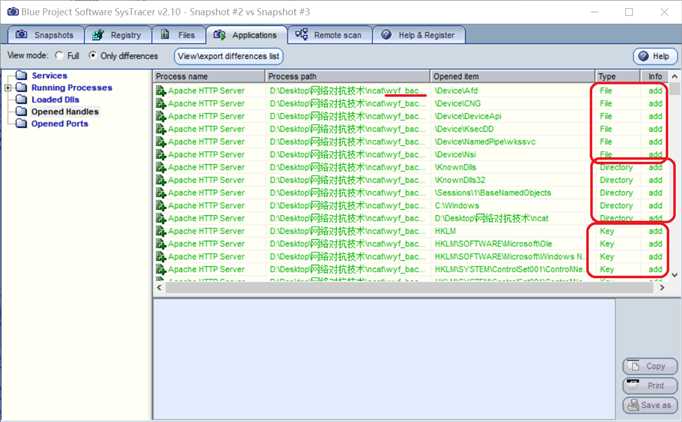This screenshot has height=422, width=682.
Task: Go to Help & Register tab
Action: pos(419,35)
